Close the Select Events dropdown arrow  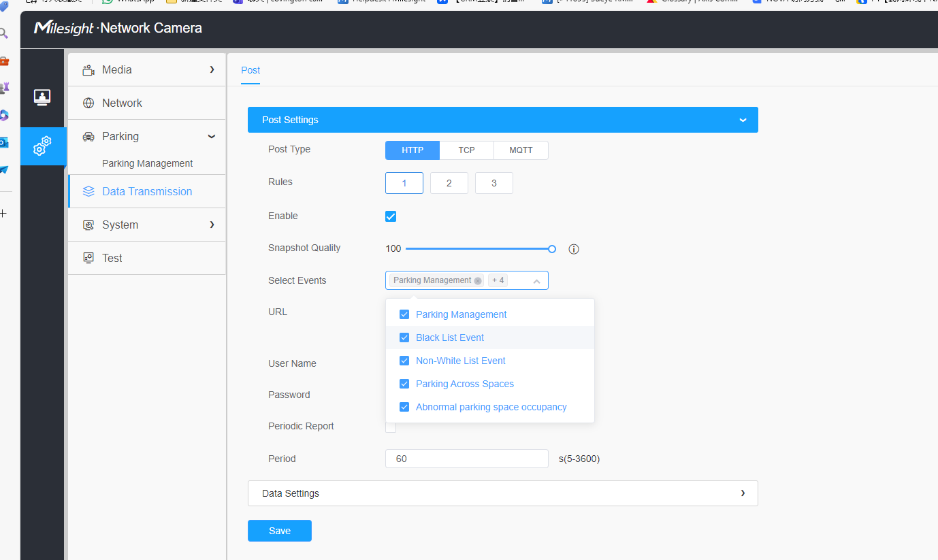536,281
